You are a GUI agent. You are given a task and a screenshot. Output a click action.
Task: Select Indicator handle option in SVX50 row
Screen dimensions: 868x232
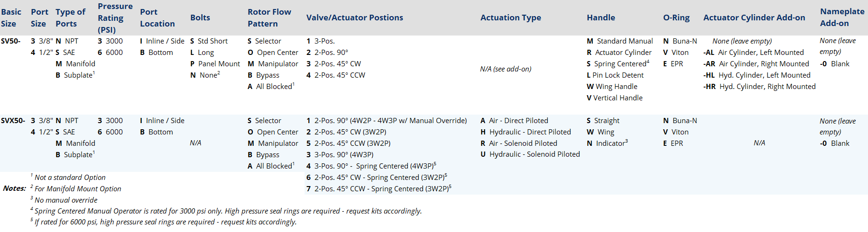pos(607,143)
